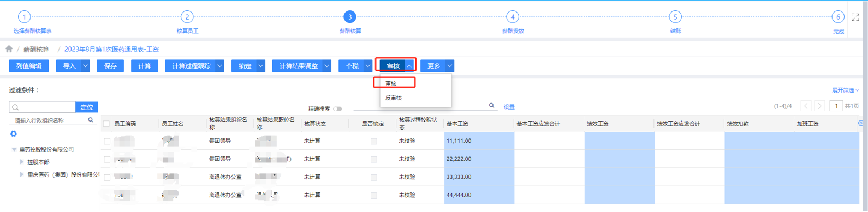Toggle fullscreen with the expand icon
Screen dimensions: 868x212
click(x=855, y=17)
